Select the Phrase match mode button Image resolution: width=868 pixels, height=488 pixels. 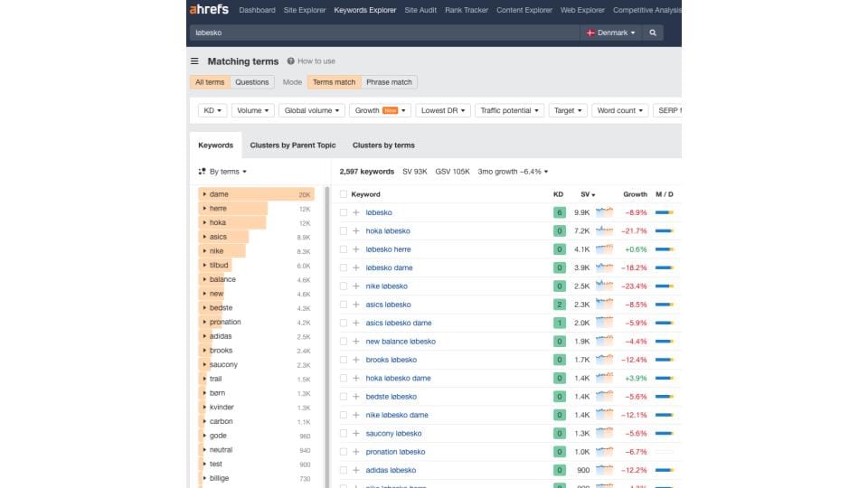coord(389,82)
